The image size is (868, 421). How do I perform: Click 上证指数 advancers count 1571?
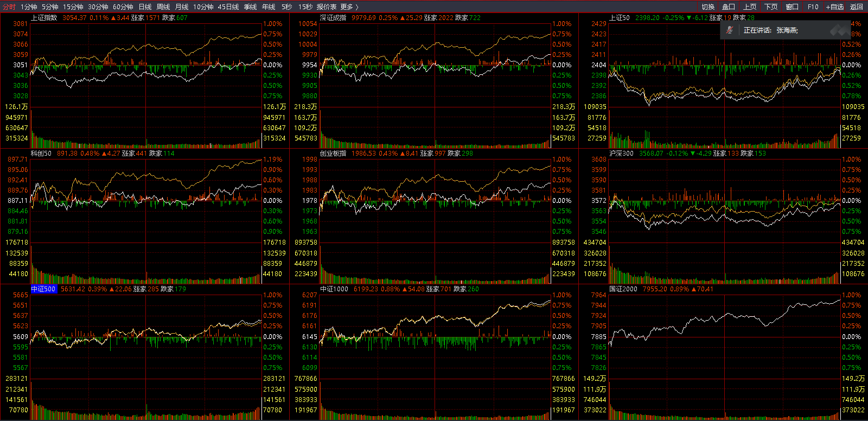(x=152, y=17)
